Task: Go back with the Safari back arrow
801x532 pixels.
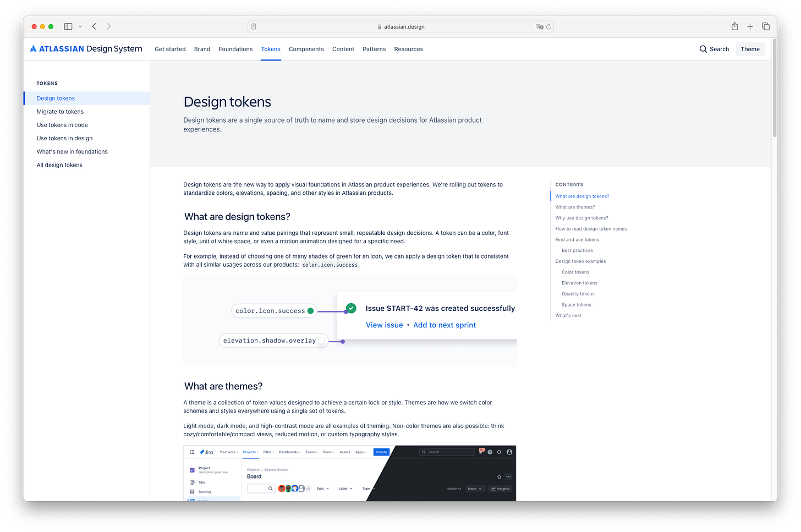Action: (94, 26)
